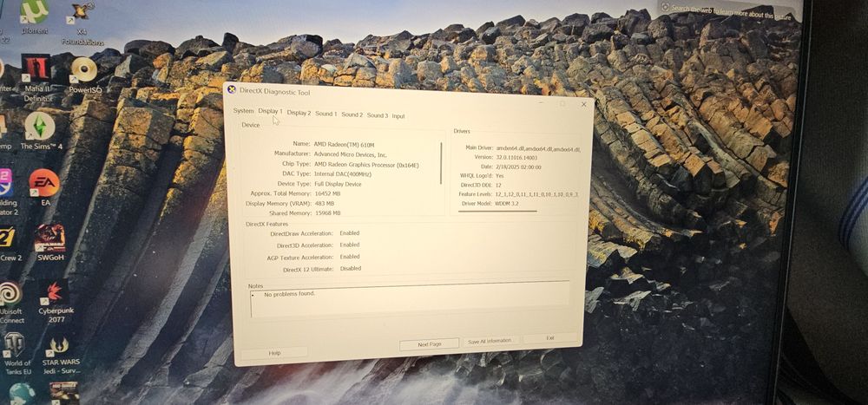Click the 'Full Display Device' value
The height and width of the screenshot is (405, 868).
click(338, 184)
